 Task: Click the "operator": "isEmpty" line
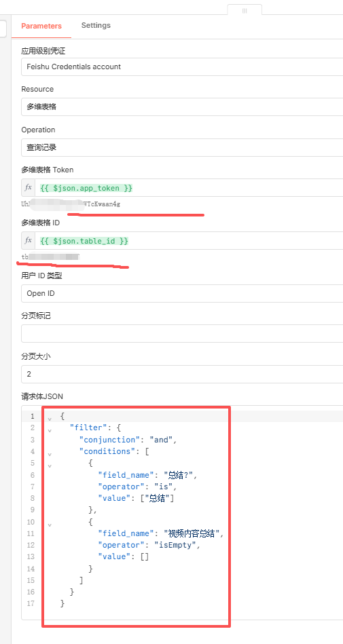149,545
